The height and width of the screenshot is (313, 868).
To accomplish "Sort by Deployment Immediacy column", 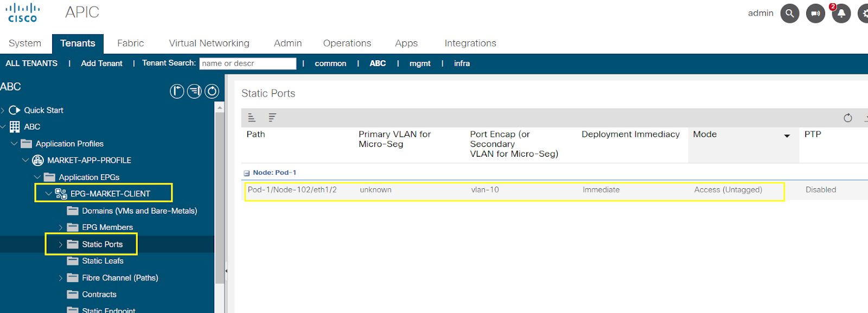I will [x=630, y=134].
